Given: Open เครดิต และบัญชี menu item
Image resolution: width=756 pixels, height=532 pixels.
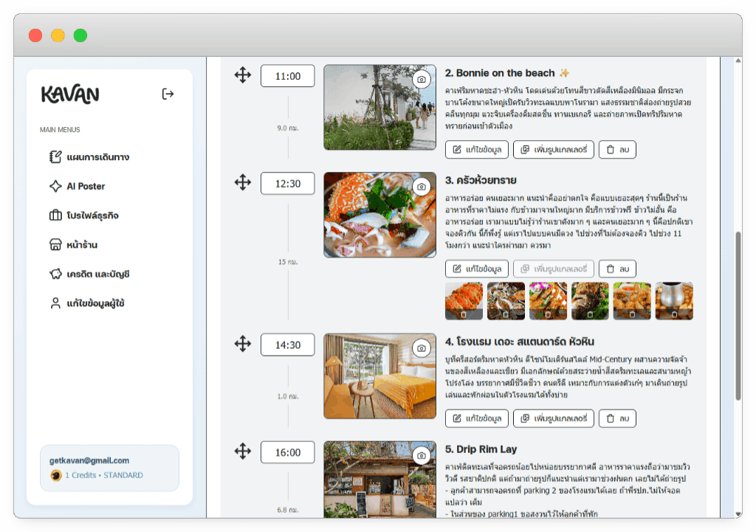Looking at the screenshot, I should [x=89, y=274].
